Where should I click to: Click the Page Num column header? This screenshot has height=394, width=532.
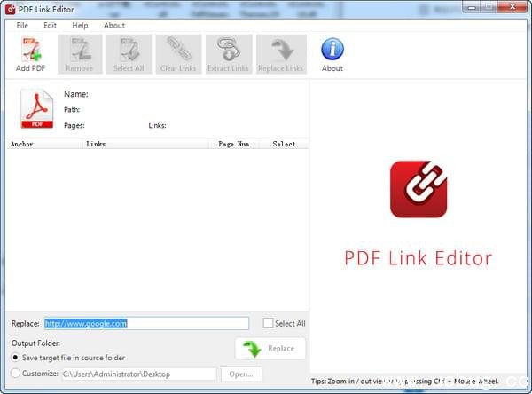pyautogui.click(x=234, y=144)
